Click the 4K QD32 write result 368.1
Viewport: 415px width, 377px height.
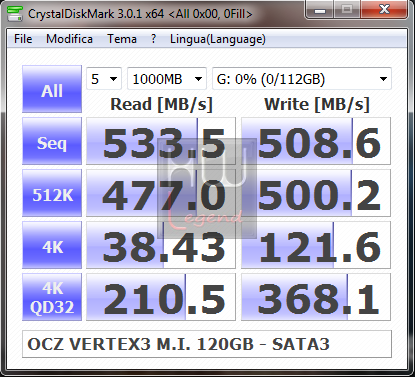[x=316, y=297]
